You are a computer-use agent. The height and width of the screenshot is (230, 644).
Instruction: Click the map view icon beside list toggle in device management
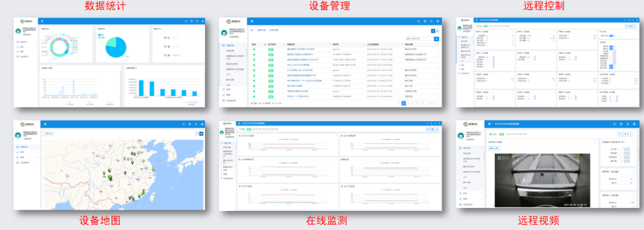[x=437, y=31]
